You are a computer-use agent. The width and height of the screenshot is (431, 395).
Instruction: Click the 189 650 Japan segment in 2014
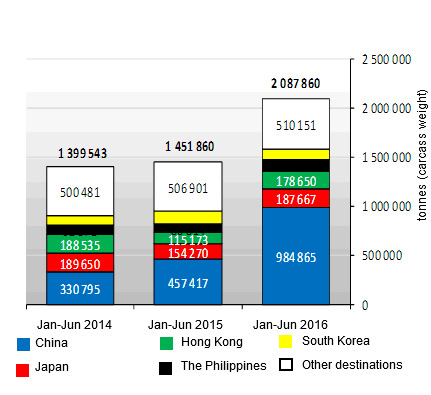pos(80,263)
